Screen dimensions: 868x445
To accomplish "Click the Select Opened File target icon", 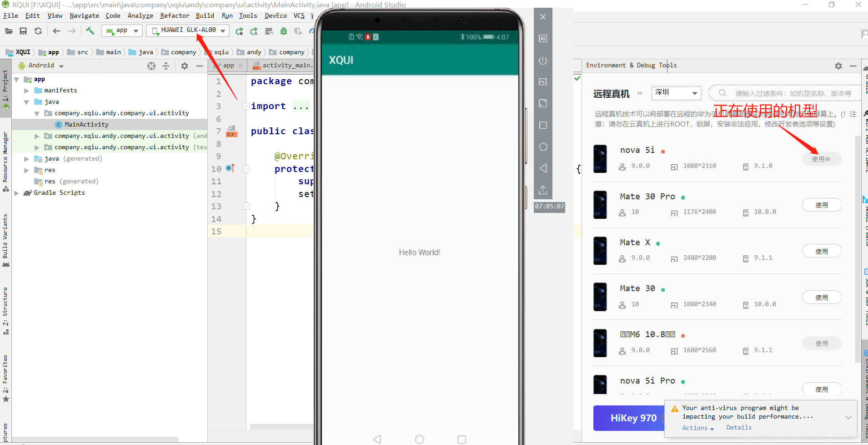I will click(151, 66).
